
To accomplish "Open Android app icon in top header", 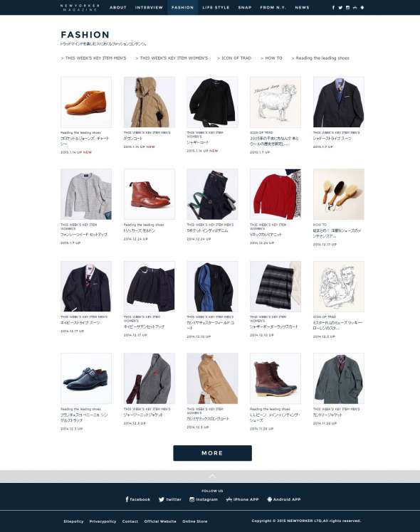I will 362,7.
